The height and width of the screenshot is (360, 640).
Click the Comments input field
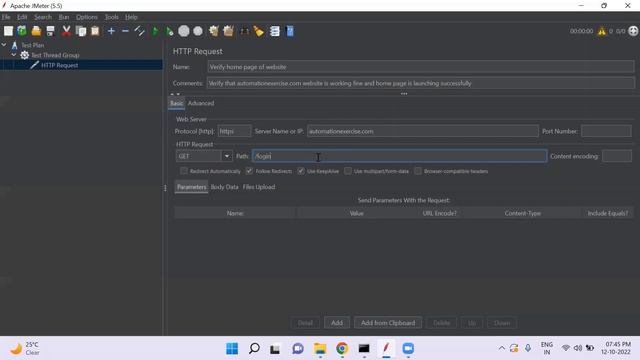[x=420, y=83]
